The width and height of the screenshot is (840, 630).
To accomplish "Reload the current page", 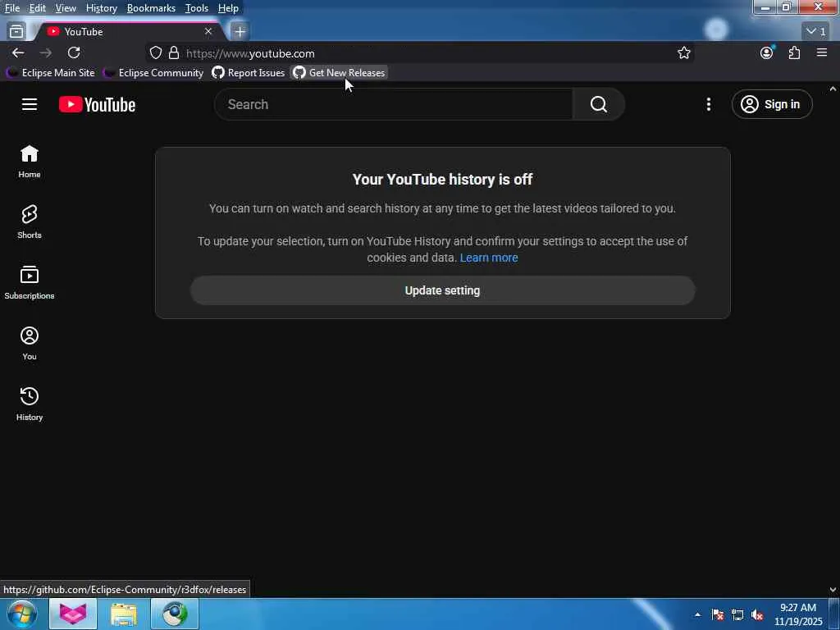I will pos(74,53).
